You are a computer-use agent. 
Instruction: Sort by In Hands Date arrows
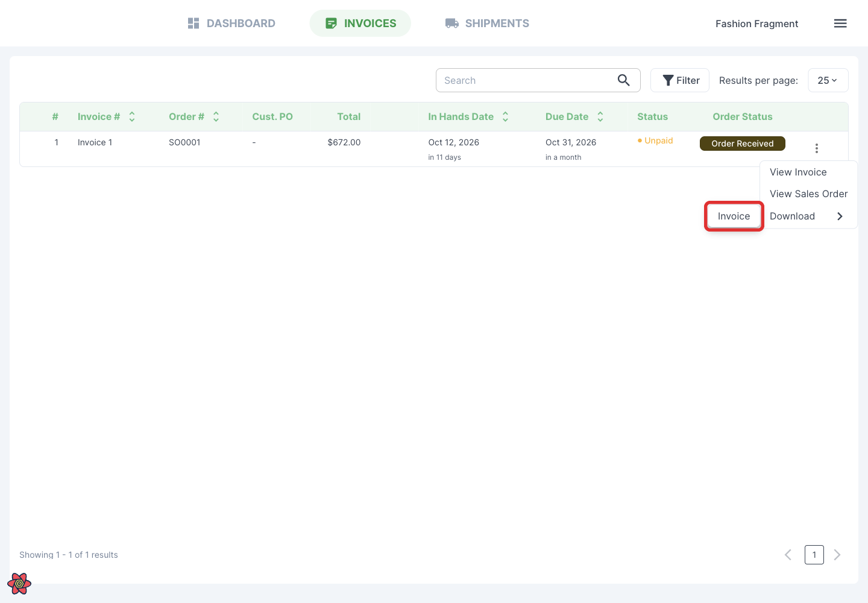[x=506, y=117]
